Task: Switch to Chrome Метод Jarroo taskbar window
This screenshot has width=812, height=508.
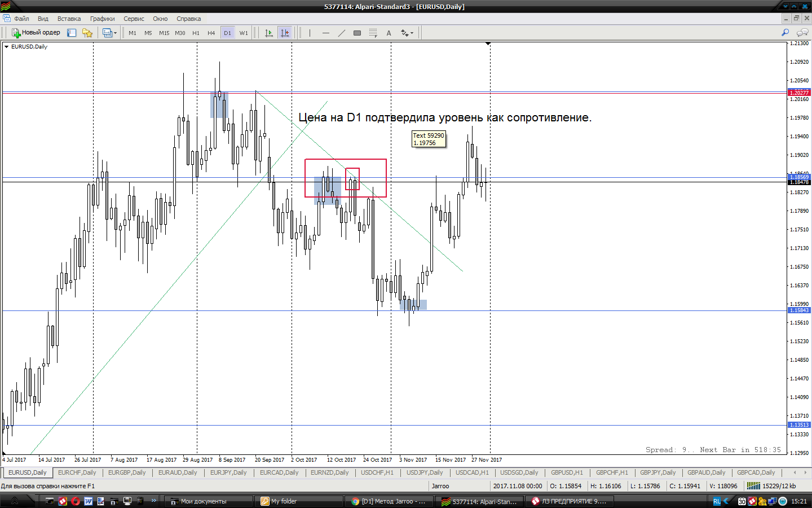Action: 389,501
